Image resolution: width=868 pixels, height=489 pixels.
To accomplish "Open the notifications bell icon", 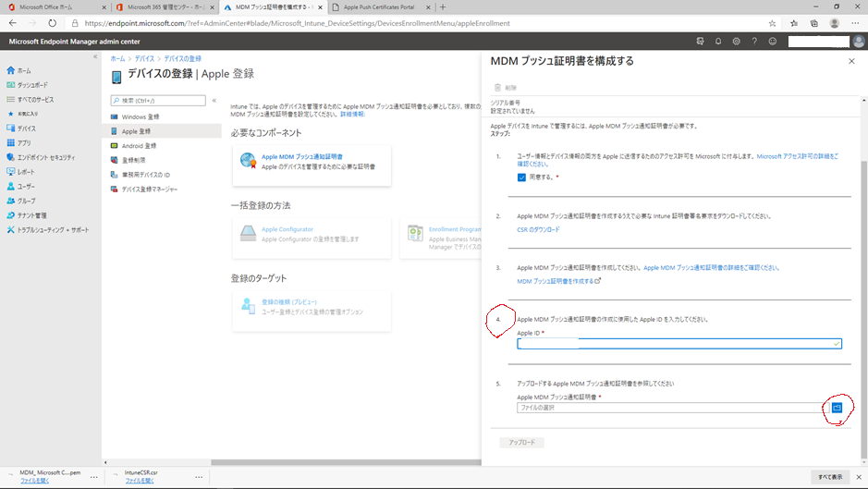I will [x=718, y=41].
